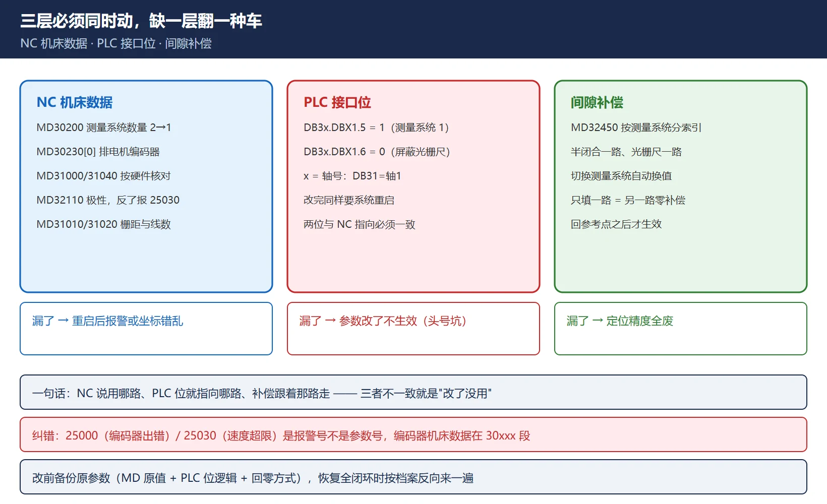Select the red PLC 接口位 card heading
Image resolution: width=827 pixels, height=504 pixels.
click(337, 102)
